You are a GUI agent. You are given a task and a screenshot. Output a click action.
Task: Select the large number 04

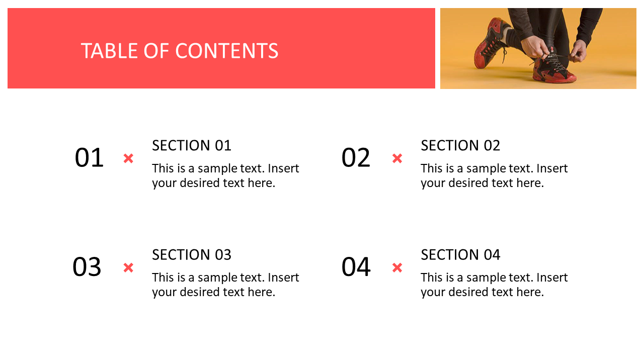[356, 267]
